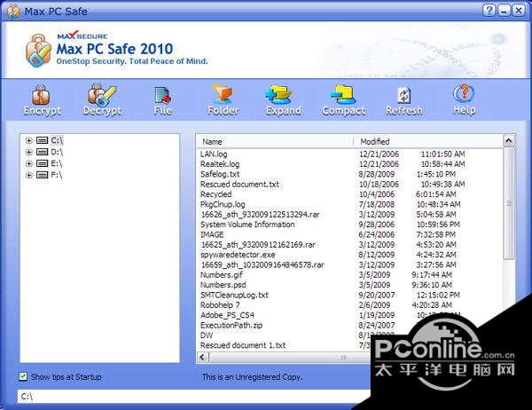The width and height of the screenshot is (532, 410).
Task: Select the Recycled entry
Action: (x=215, y=194)
